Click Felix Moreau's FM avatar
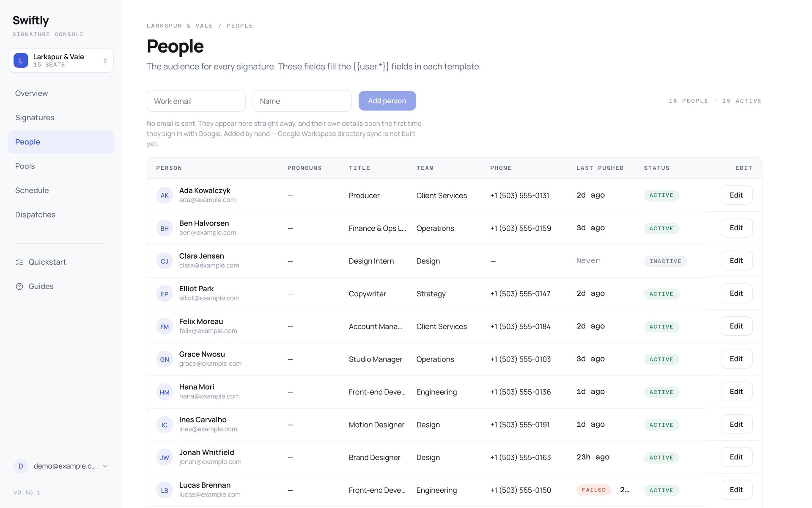 point(165,327)
